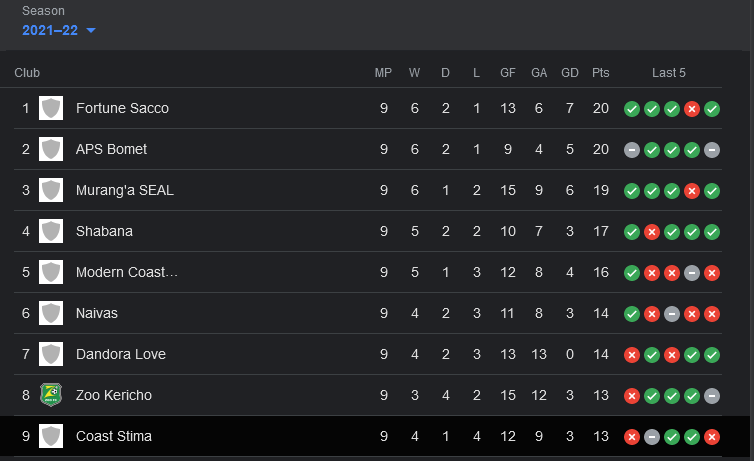Click the dropdown arrow beside 2021–22
This screenshot has height=461, width=754.
(x=90, y=31)
